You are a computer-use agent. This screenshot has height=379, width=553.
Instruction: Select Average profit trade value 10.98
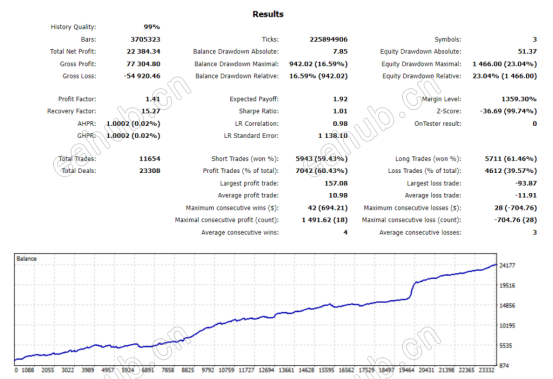338,195
